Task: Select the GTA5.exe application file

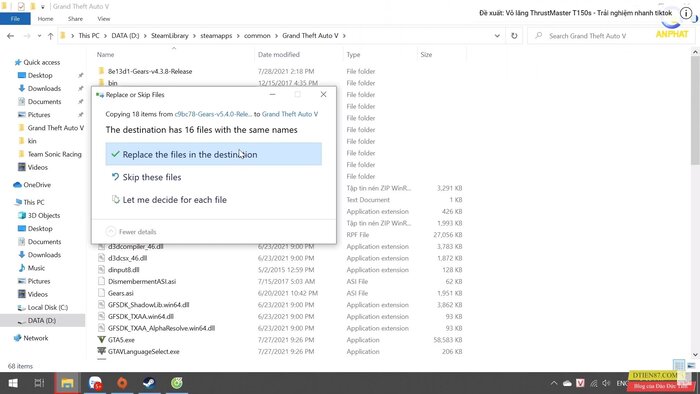Action: pos(121,340)
